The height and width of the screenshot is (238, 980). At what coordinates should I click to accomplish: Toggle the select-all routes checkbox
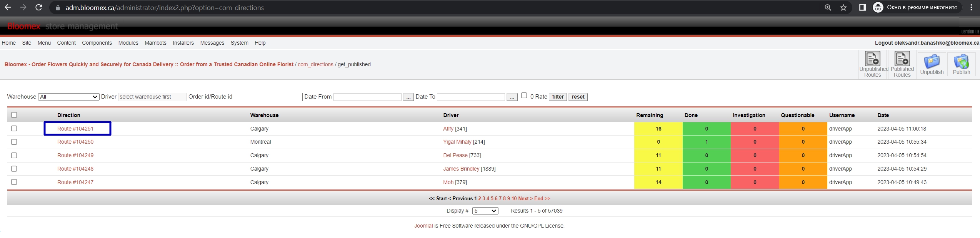14,115
